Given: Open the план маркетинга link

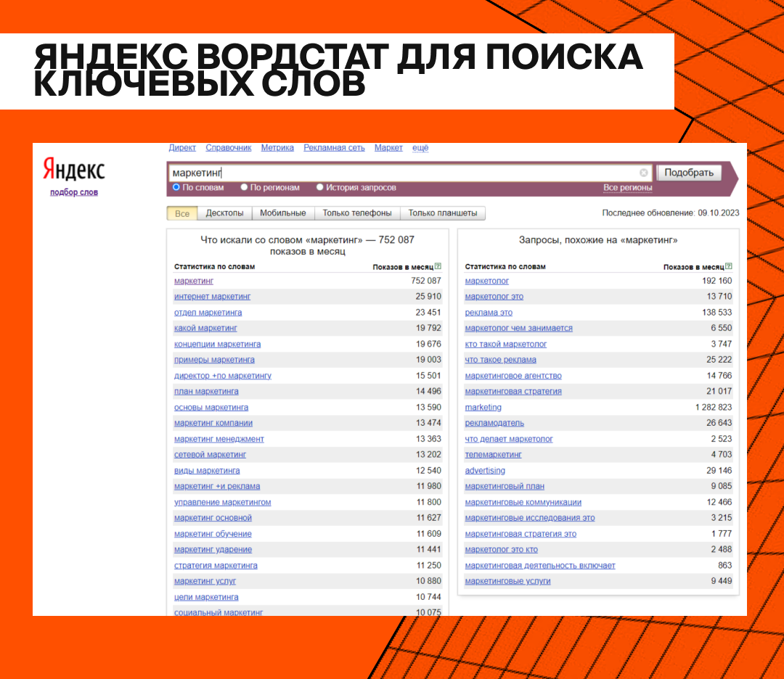Looking at the screenshot, I should [206, 391].
